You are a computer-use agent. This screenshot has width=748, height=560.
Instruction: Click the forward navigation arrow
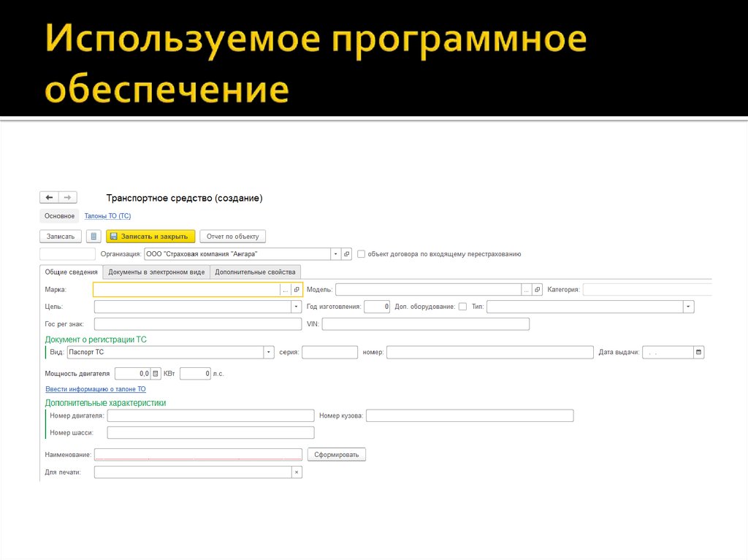click(x=67, y=196)
